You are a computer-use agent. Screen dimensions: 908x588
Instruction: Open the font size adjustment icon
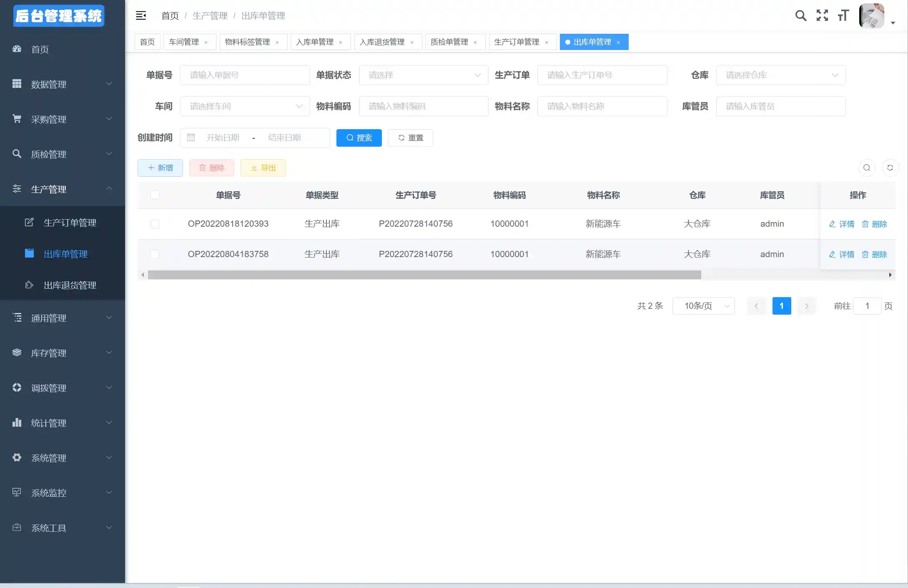click(x=843, y=16)
